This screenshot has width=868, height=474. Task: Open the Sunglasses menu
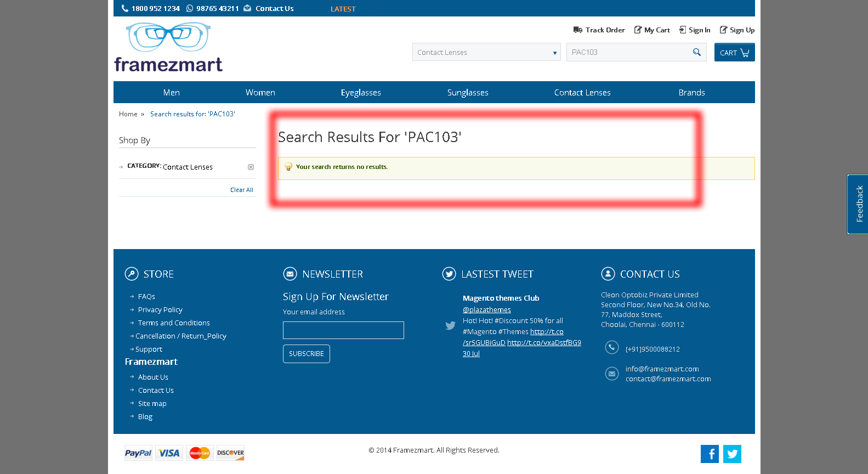468,92
